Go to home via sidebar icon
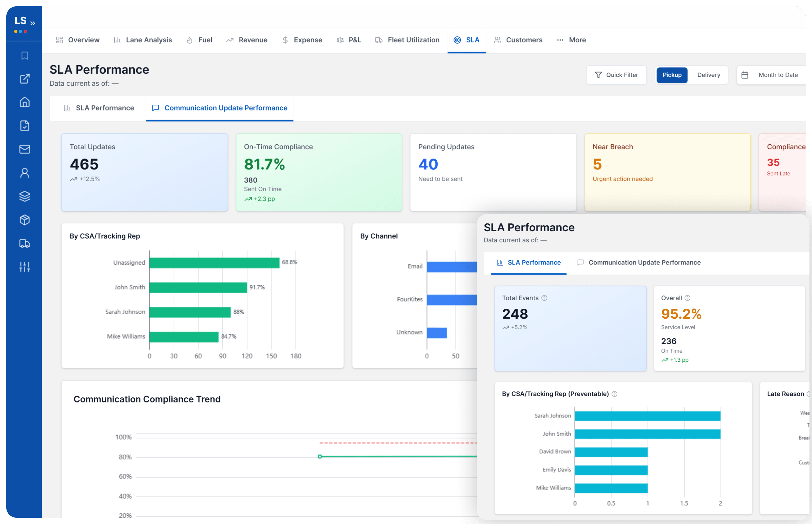 (x=24, y=102)
